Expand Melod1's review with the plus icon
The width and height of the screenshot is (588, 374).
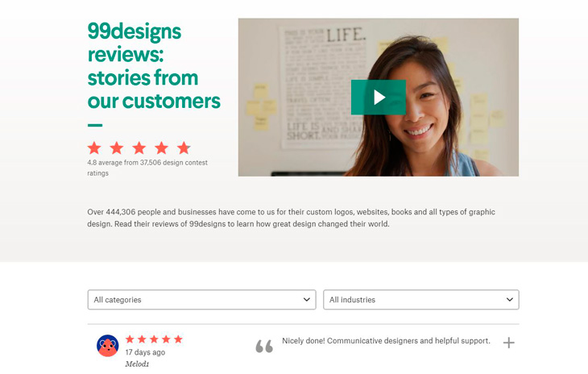(508, 343)
